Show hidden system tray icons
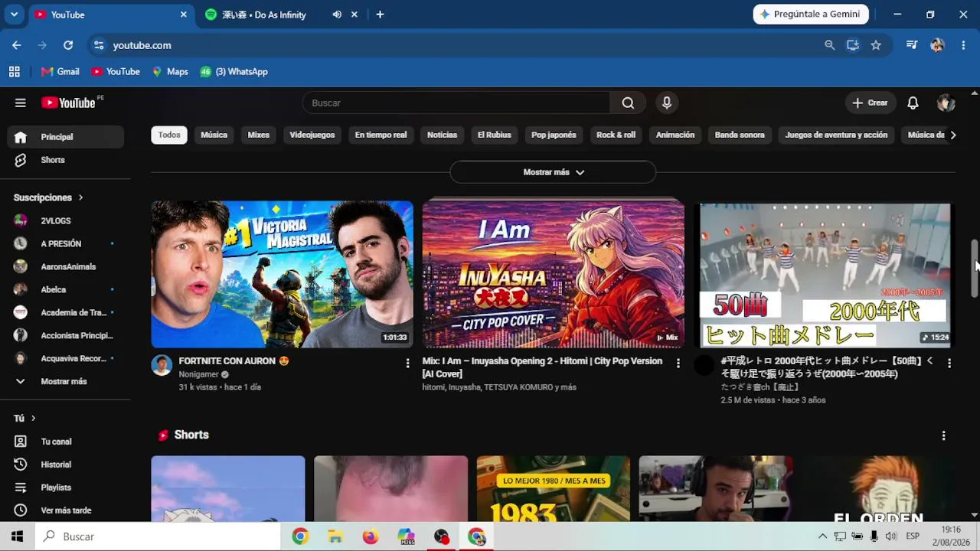 tap(822, 536)
